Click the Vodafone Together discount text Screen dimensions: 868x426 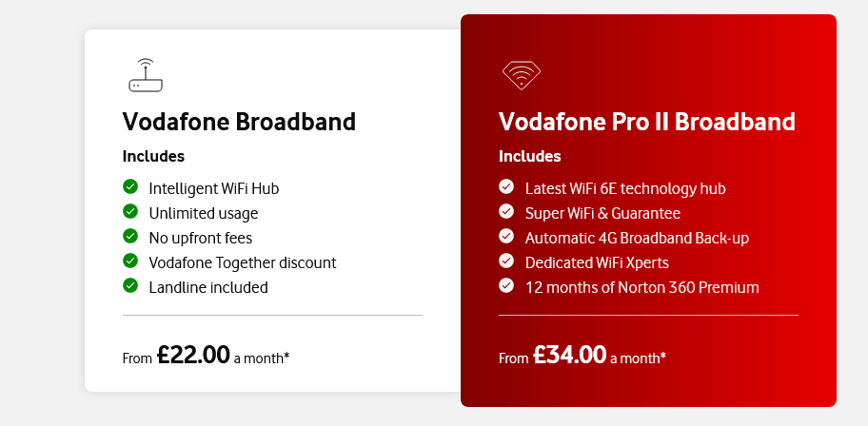point(243,262)
